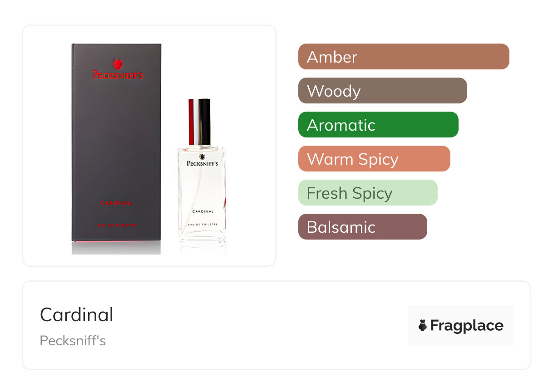This screenshot has width=553, height=392.
Task: Open the Pecksniff's brand link
Action: [x=73, y=341]
